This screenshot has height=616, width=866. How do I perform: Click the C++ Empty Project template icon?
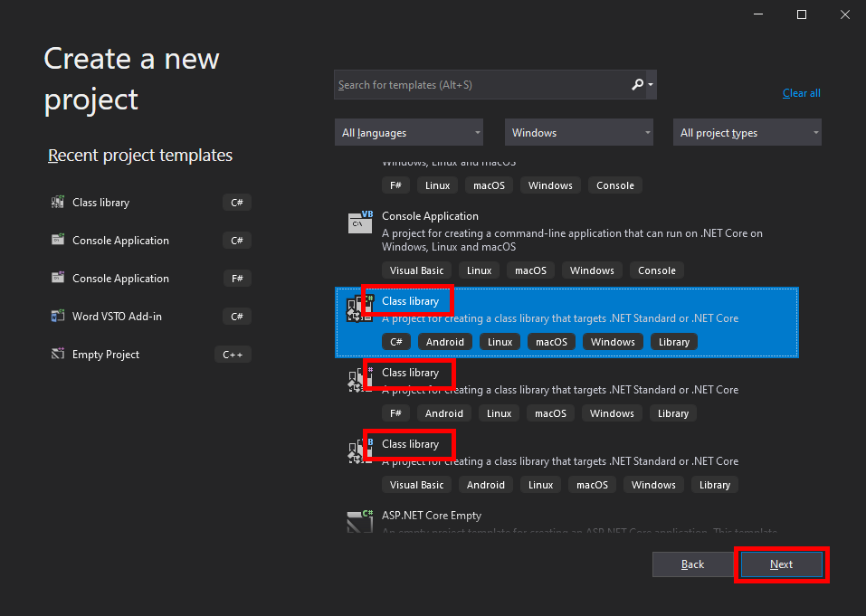(x=58, y=355)
